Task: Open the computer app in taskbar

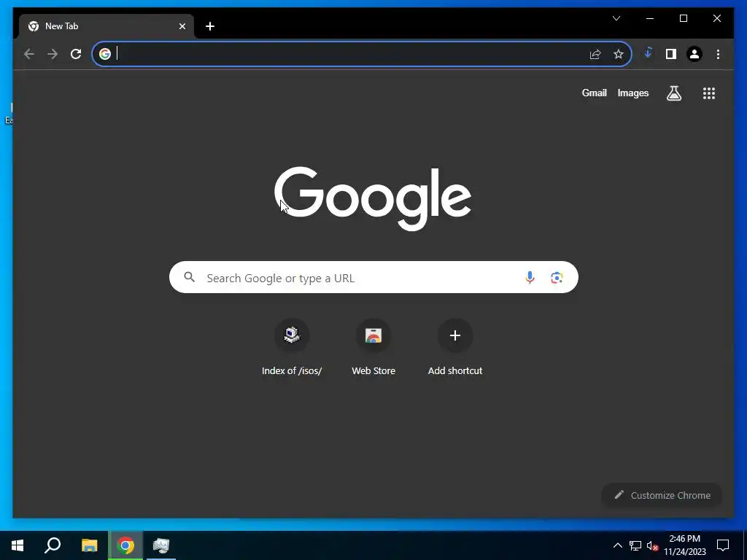Action: pyautogui.click(x=161, y=545)
